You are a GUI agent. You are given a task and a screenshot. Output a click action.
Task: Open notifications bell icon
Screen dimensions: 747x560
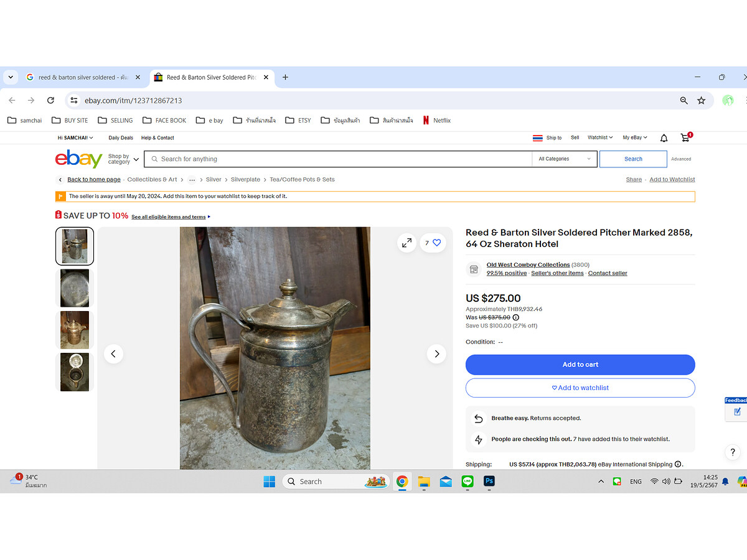point(664,138)
